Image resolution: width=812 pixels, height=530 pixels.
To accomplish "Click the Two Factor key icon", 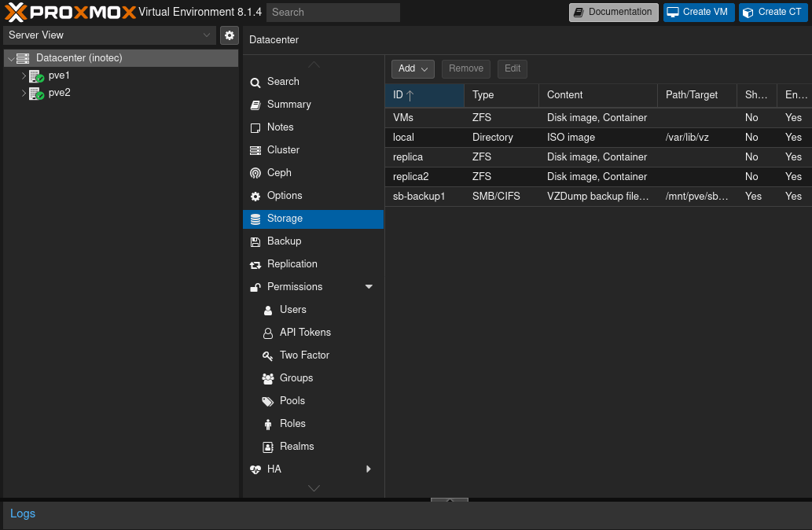I will (268, 356).
